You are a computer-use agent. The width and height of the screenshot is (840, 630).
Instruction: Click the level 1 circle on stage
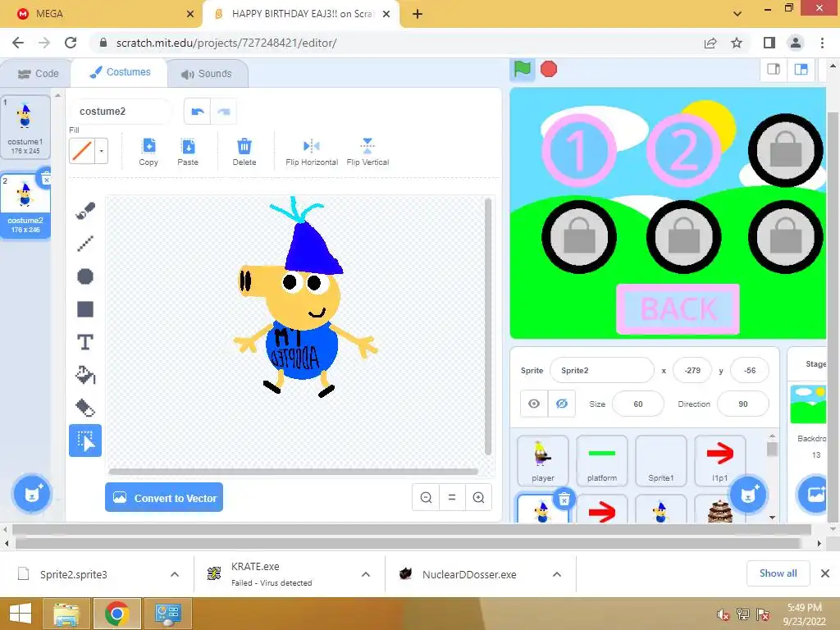click(578, 150)
